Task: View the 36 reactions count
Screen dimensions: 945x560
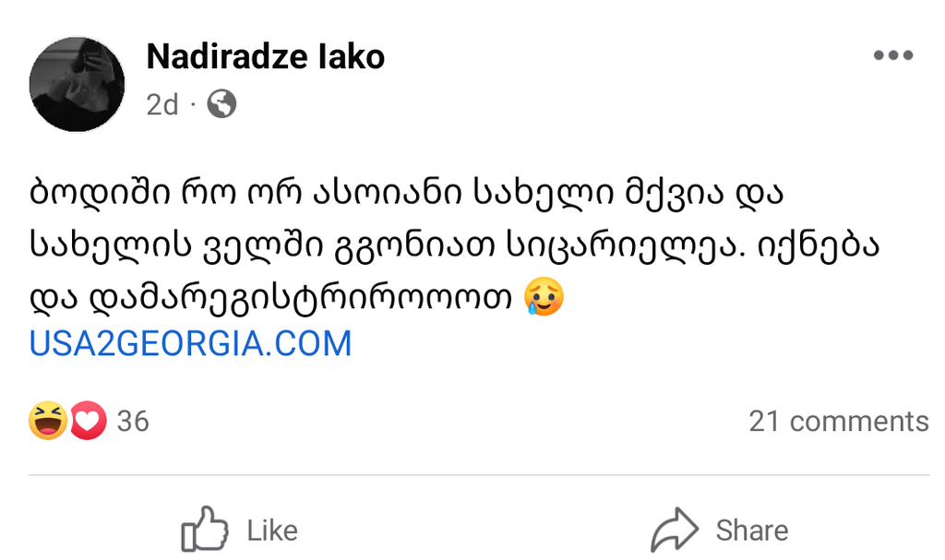Action: [x=133, y=421]
